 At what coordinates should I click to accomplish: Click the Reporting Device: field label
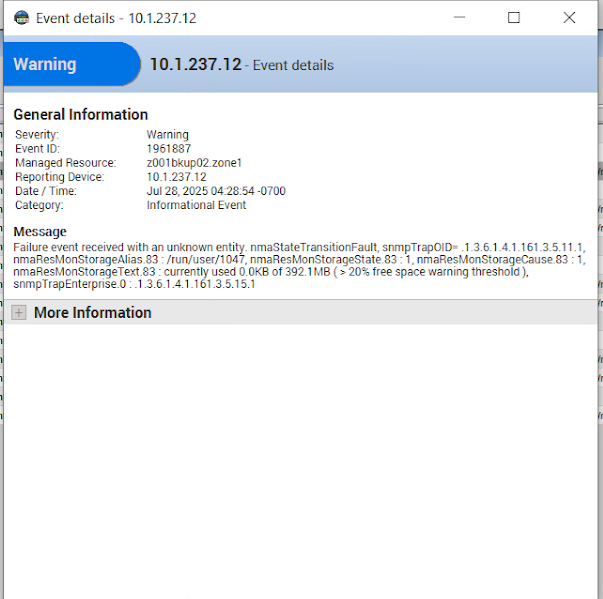[60, 177]
